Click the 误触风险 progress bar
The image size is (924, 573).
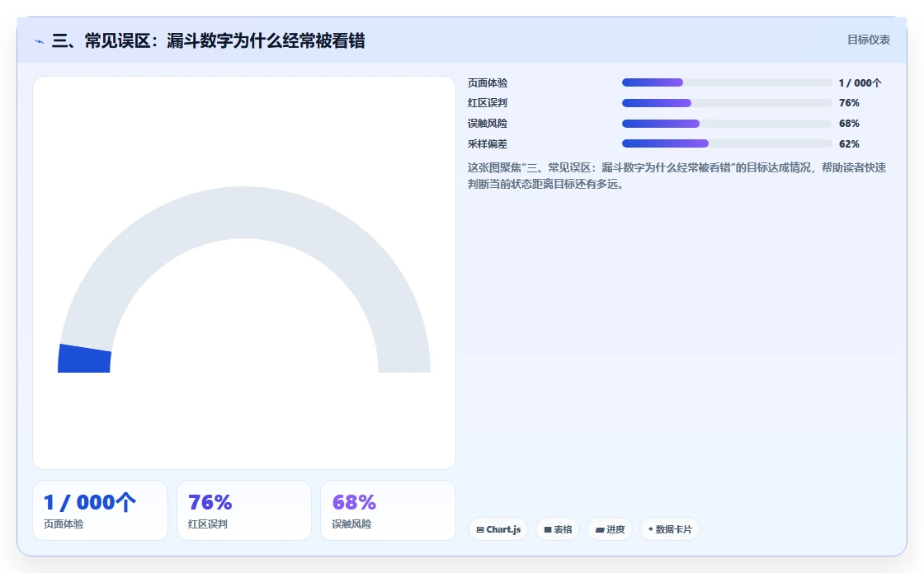coord(727,124)
